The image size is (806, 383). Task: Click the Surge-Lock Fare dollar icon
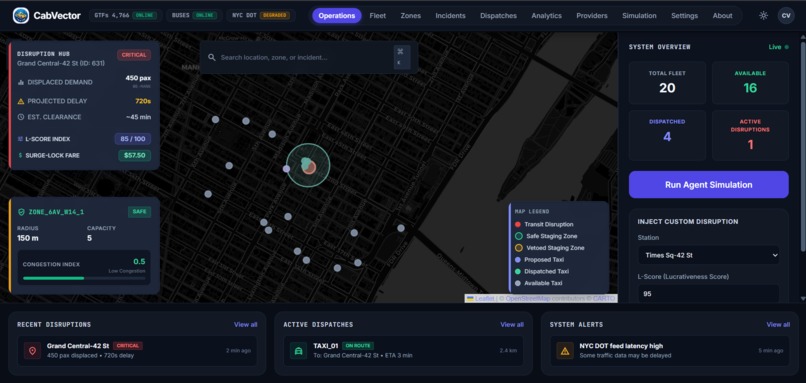click(21, 155)
